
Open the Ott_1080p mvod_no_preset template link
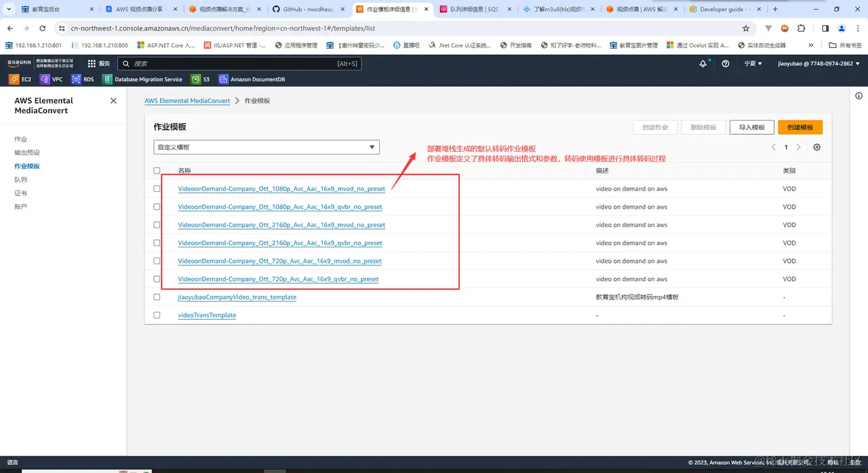coord(281,188)
